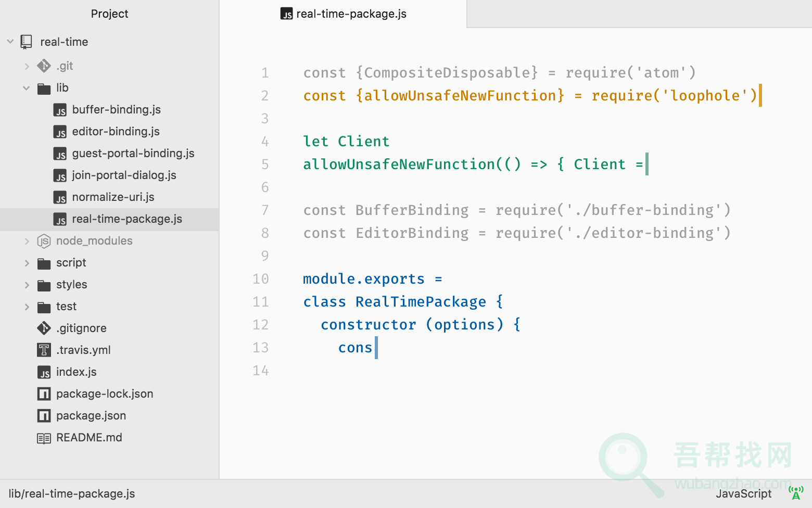
Task: Click the .travis.yml file icon
Action: pyautogui.click(x=44, y=350)
